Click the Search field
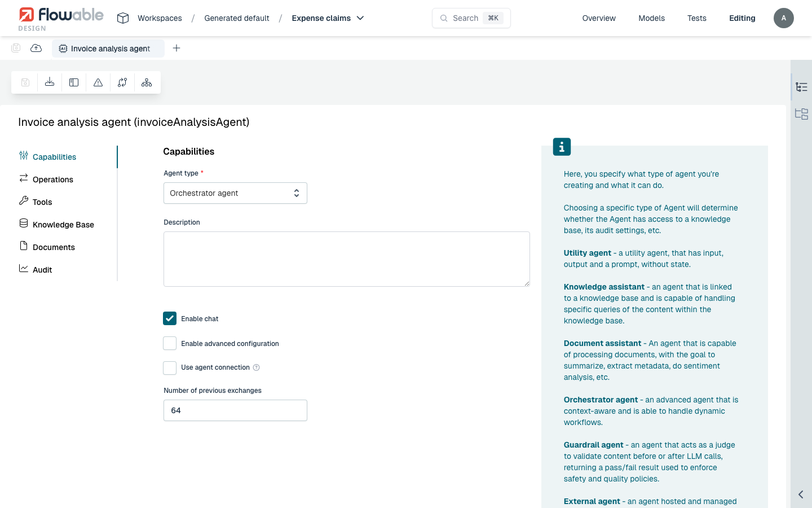 471,18
